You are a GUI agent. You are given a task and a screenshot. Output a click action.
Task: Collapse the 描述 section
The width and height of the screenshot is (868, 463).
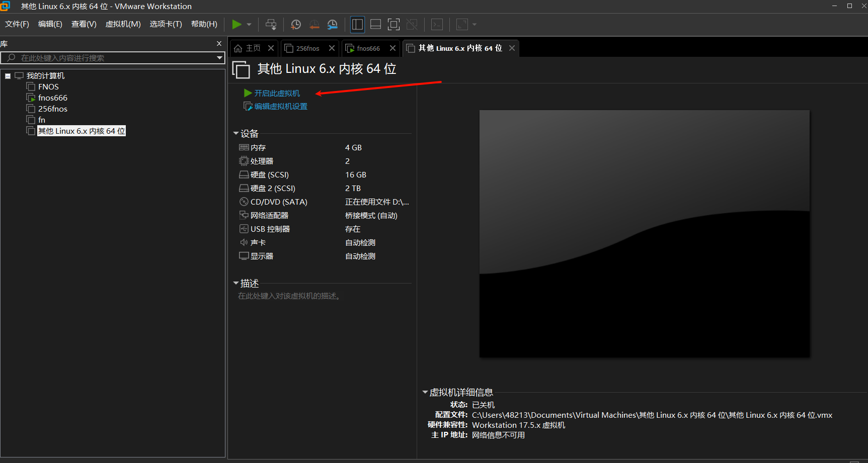tap(235, 284)
